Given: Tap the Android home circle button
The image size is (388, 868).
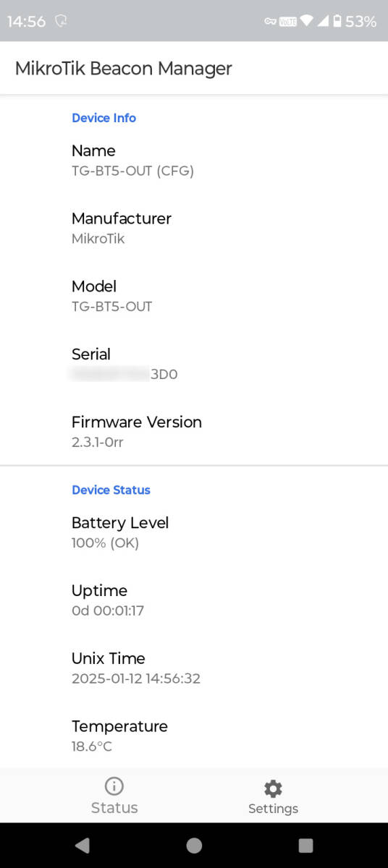Looking at the screenshot, I should [x=194, y=845].
